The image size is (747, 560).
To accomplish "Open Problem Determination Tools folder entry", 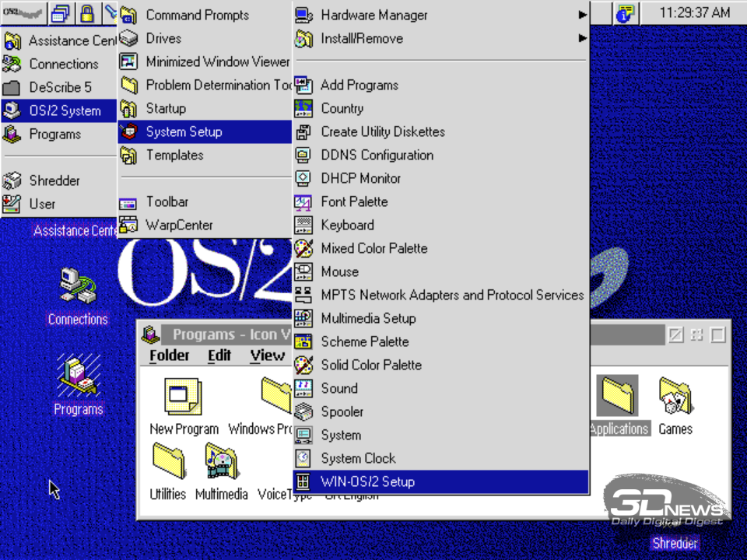I will 205,85.
